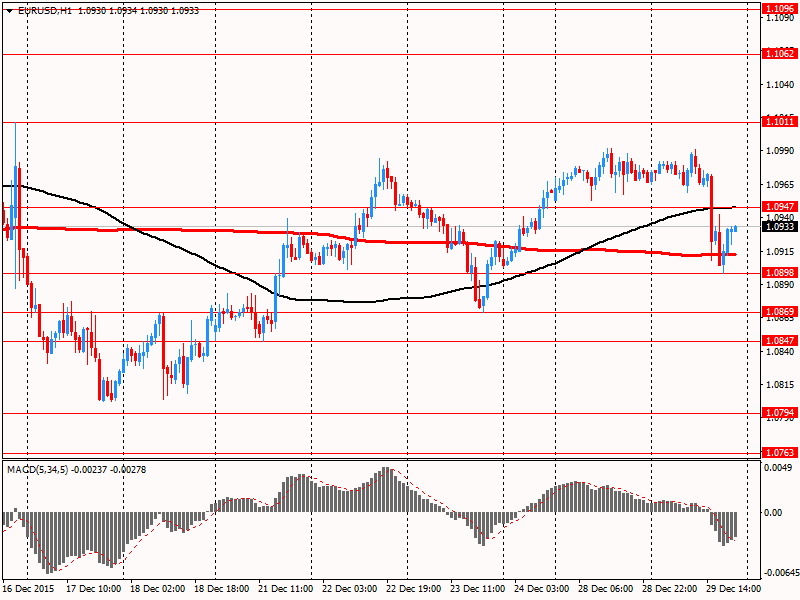Click the 18 Dec 18:00 time axis label

coord(222,588)
